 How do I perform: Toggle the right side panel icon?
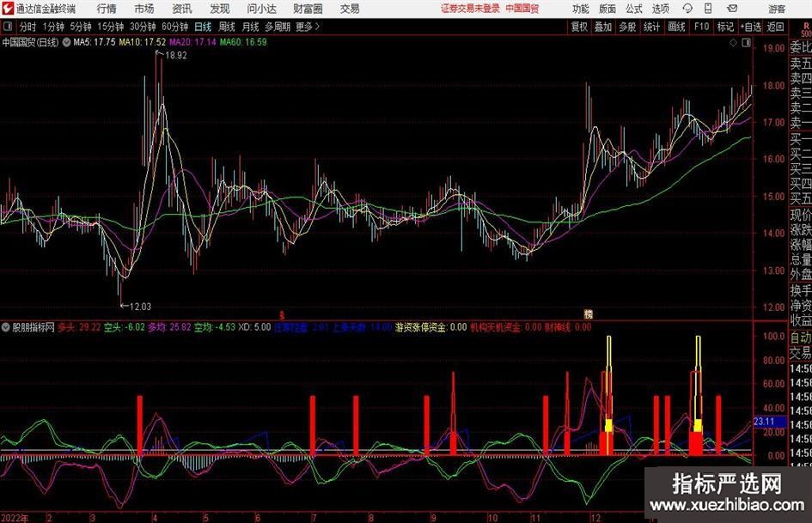pos(746,43)
